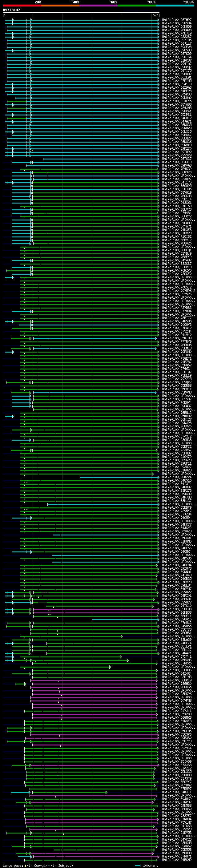Click the green ~80% identity color bar
Image resolution: width=197 pixels, height=868 pixels.
click(x=137, y=6)
